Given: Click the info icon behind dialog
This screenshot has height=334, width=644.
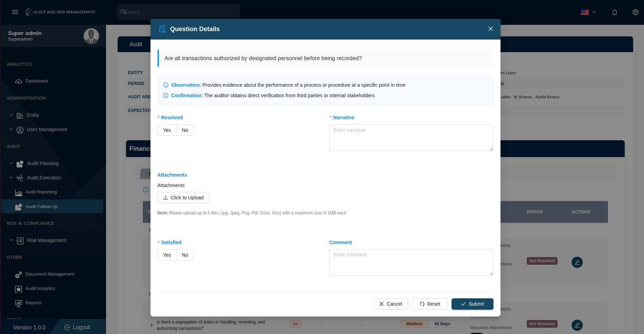Looking at the screenshot, I should click(x=146, y=190).
